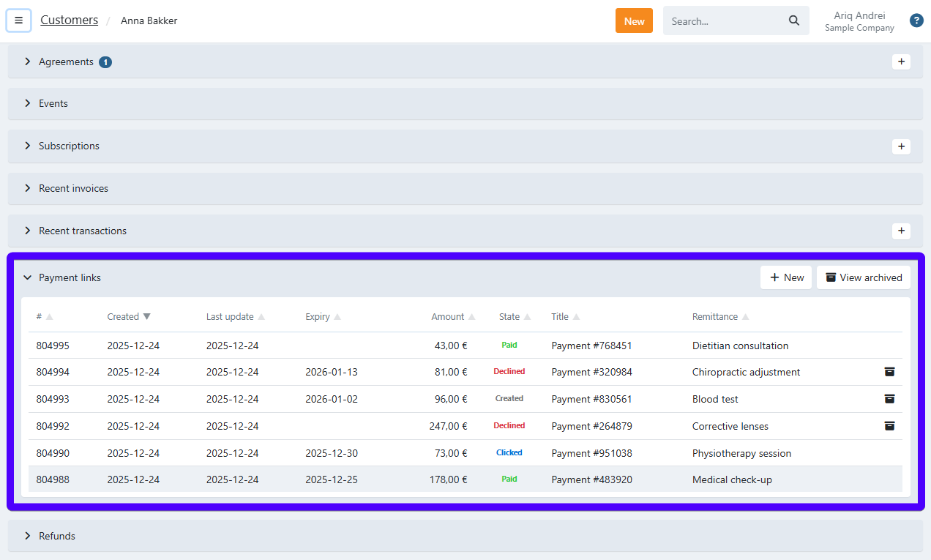This screenshot has width=931, height=560.
Task: Archive the Chiropractic adjustment payment link
Action: tap(889, 372)
